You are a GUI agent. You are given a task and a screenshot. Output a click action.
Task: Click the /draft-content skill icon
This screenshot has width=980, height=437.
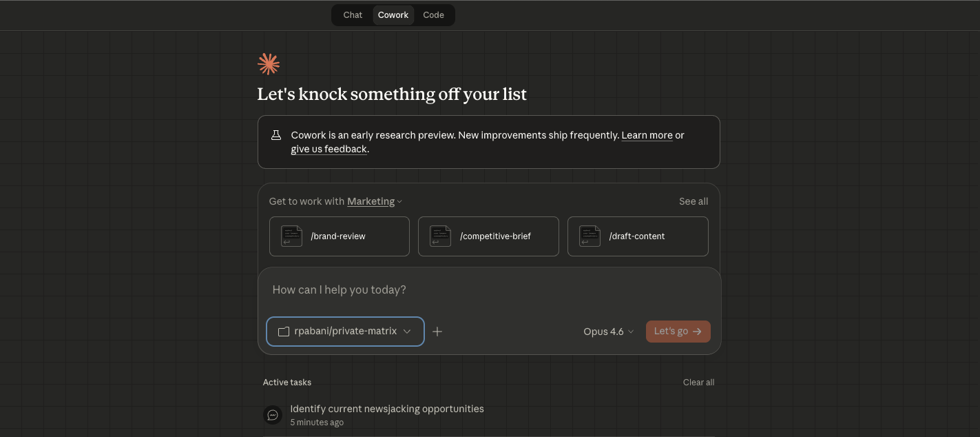coord(589,236)
